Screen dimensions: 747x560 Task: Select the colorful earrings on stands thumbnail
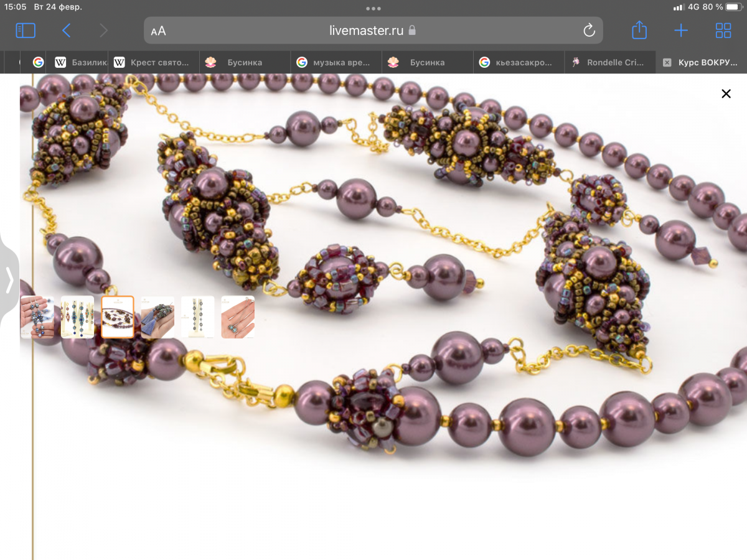click(77, 317)
